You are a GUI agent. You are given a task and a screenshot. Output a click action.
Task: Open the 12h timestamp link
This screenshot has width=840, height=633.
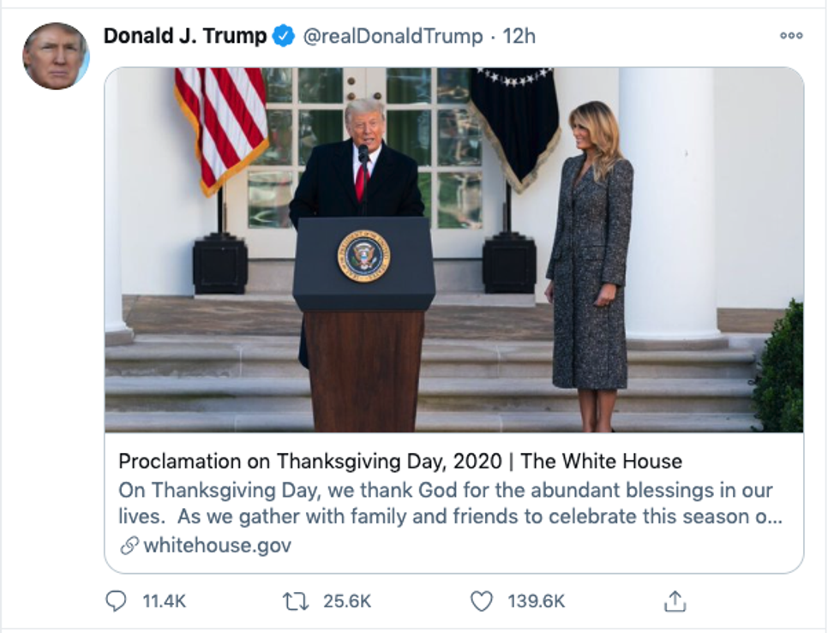(x=519, y=36)
